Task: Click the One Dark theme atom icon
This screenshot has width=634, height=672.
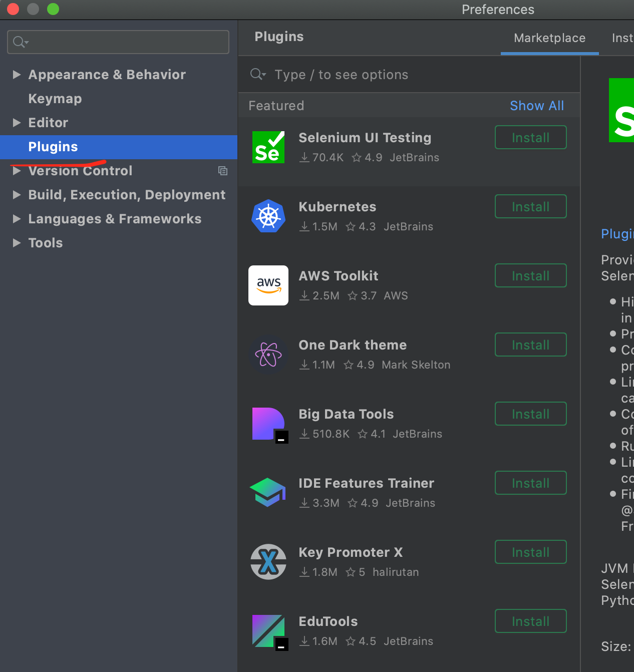Action: click(x=268, y=355)
